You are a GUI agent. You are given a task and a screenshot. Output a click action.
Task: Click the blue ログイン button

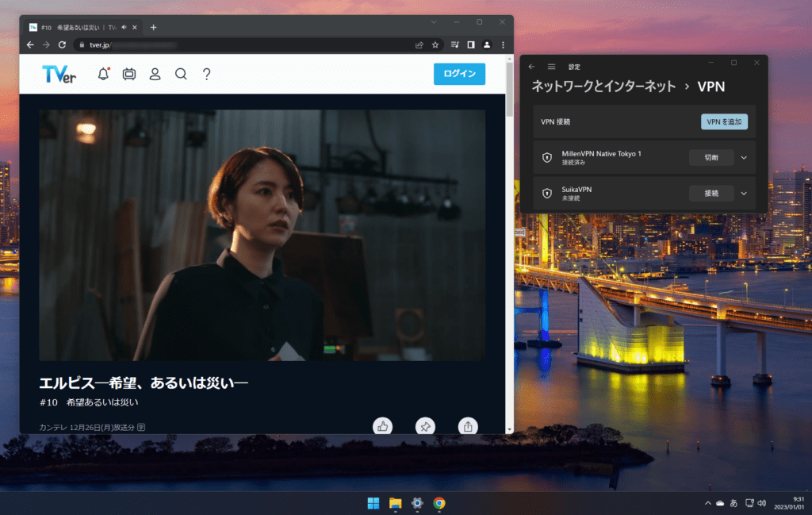click(459, 74)
